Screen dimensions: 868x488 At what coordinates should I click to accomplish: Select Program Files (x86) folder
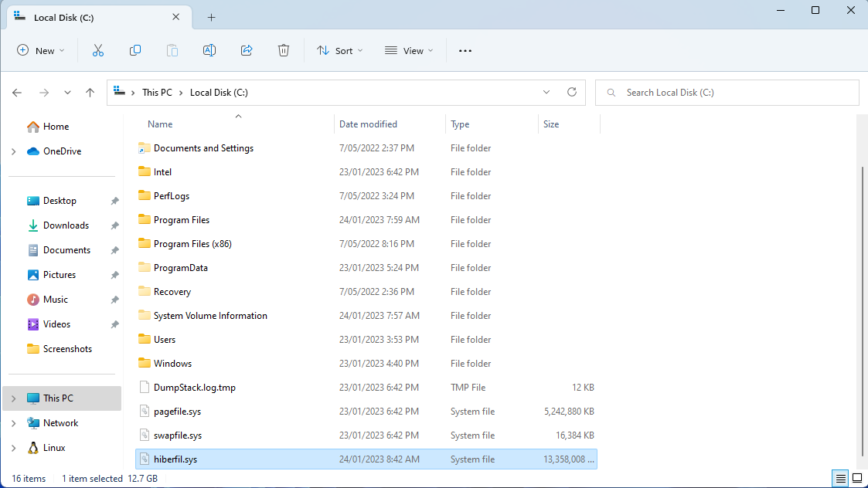[x=366, y=243]
